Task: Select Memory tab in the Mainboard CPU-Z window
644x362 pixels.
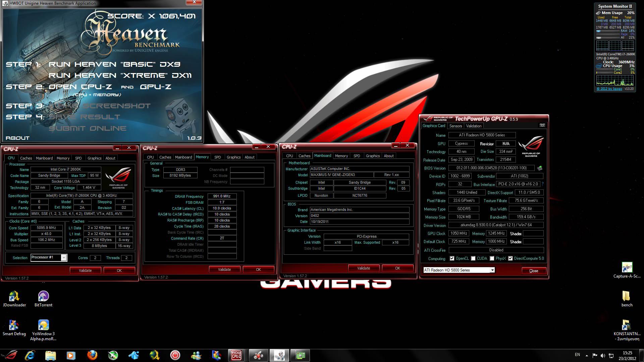Action: 341,156
